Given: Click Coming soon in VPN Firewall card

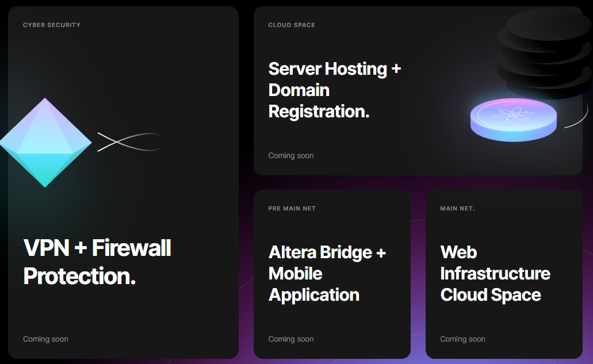Looking at the screenshot, I should [46, 339].
